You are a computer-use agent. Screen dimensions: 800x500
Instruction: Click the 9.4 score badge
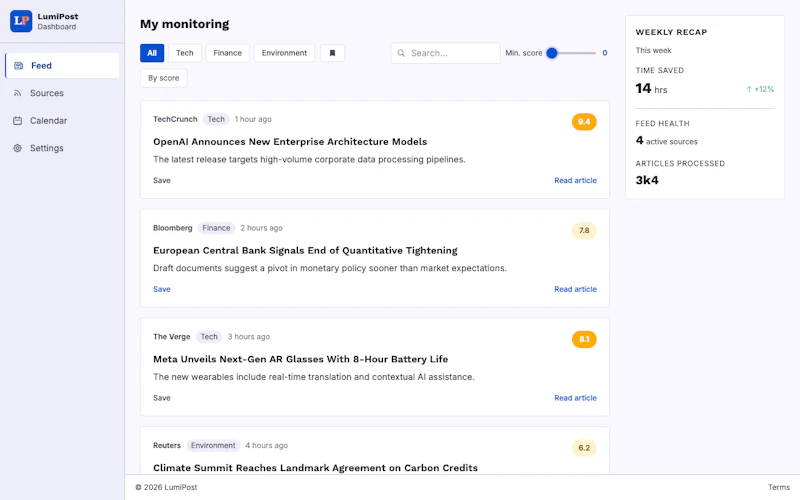(584, 122)
